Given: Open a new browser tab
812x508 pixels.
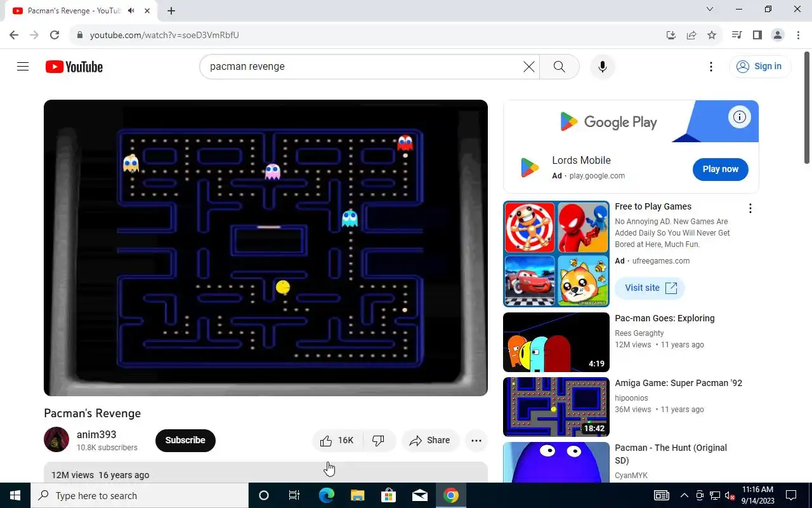Looking at the screenshot, I should (x=171, y=11).
